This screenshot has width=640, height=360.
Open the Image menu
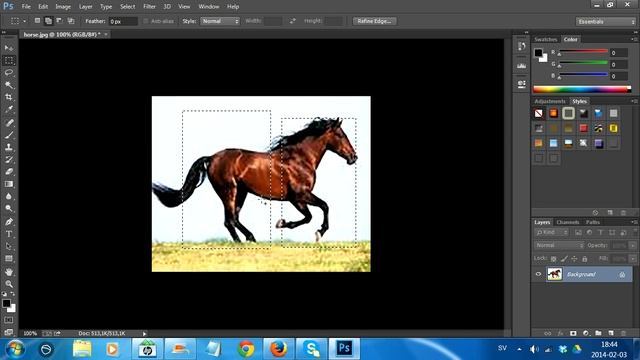click(63, 7)
